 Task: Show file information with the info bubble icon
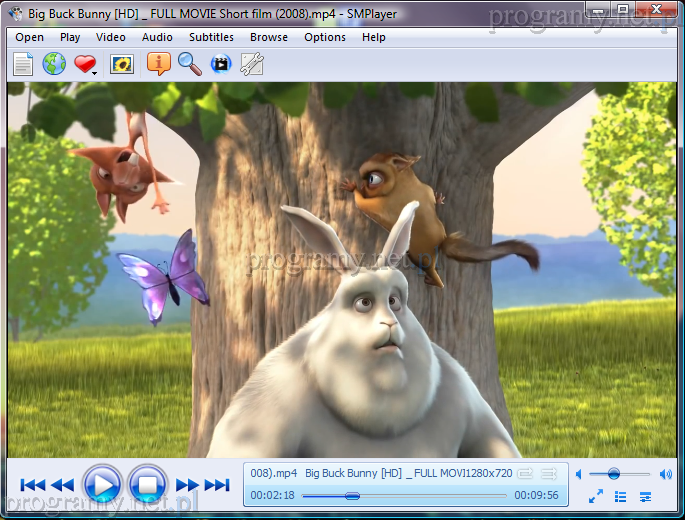[x=158, y=64]
